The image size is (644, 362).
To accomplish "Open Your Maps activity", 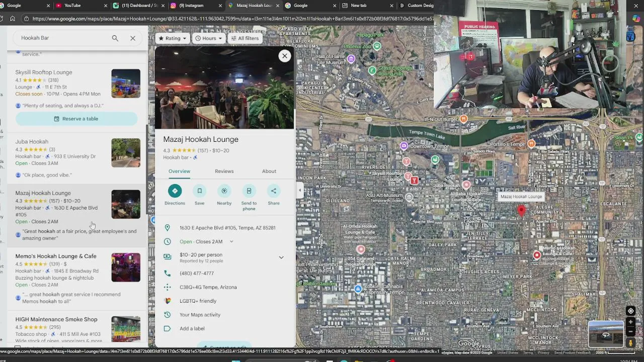I will [x=200, y=315].
